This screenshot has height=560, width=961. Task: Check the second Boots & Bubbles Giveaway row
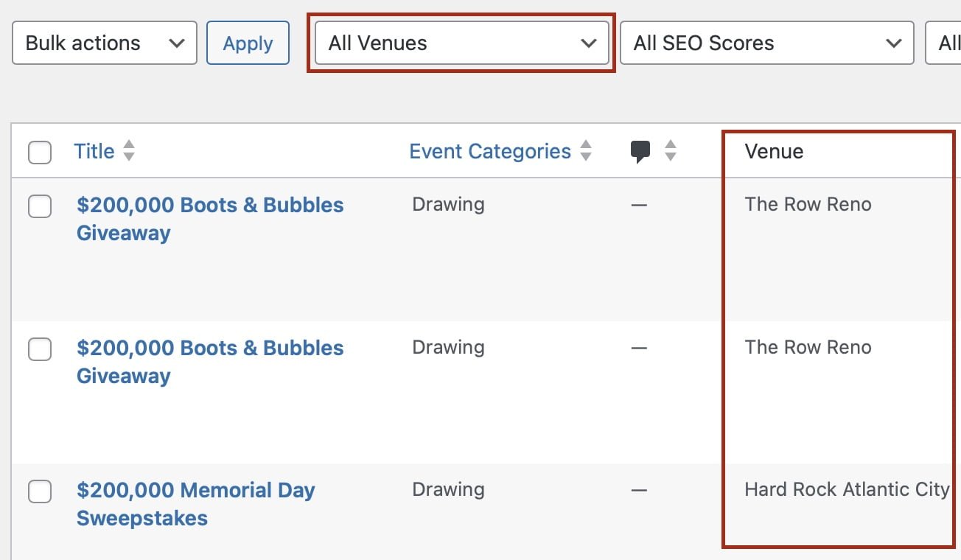[x=40, y=349]
